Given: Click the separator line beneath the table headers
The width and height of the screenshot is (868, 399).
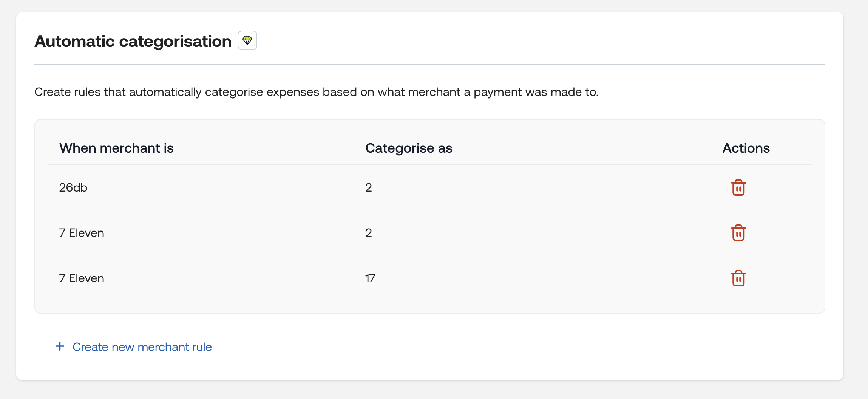Looking at the screenshot, I should click(429, 165).
